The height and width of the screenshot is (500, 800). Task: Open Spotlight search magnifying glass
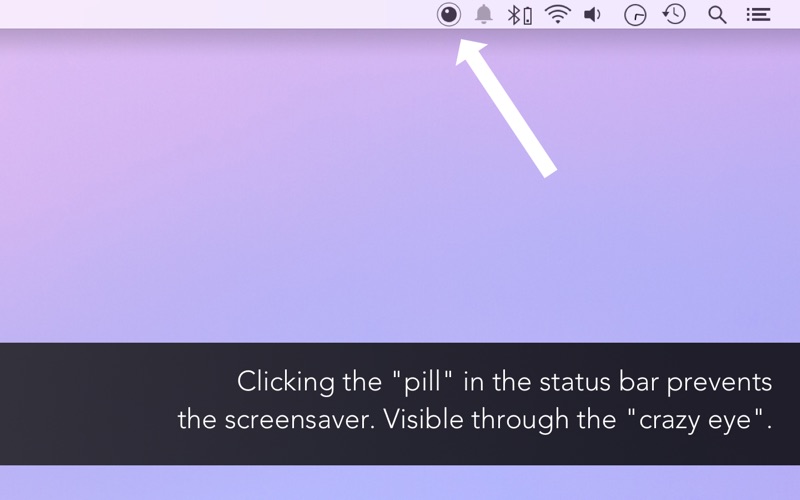click(x=717, y=15)
